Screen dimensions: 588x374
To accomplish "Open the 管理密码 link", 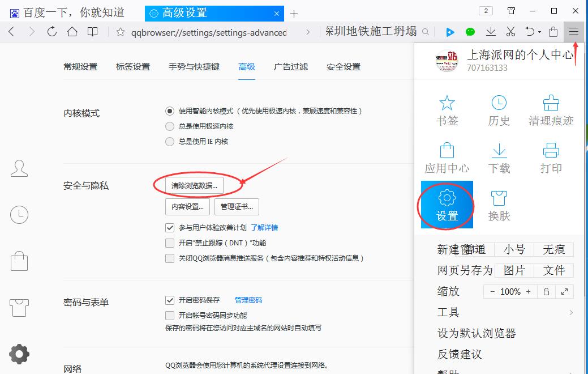I will pos(248,300).
